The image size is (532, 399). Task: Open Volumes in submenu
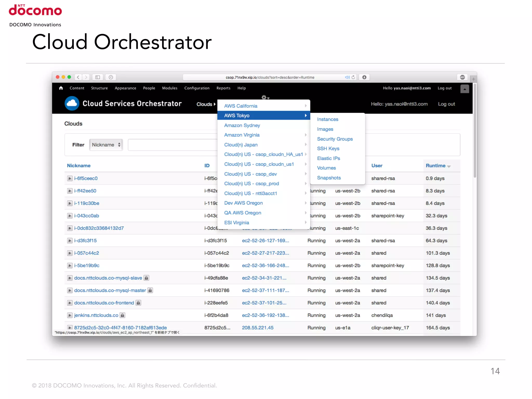326,168
